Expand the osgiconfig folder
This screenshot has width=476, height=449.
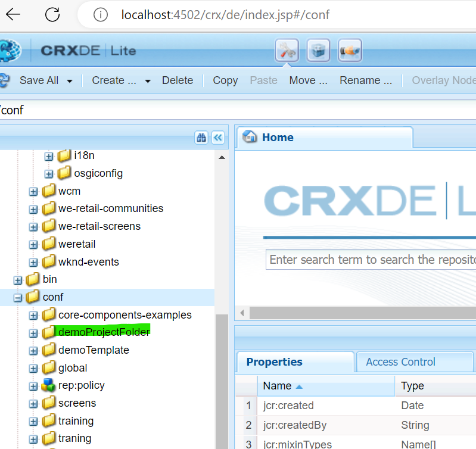49,174
